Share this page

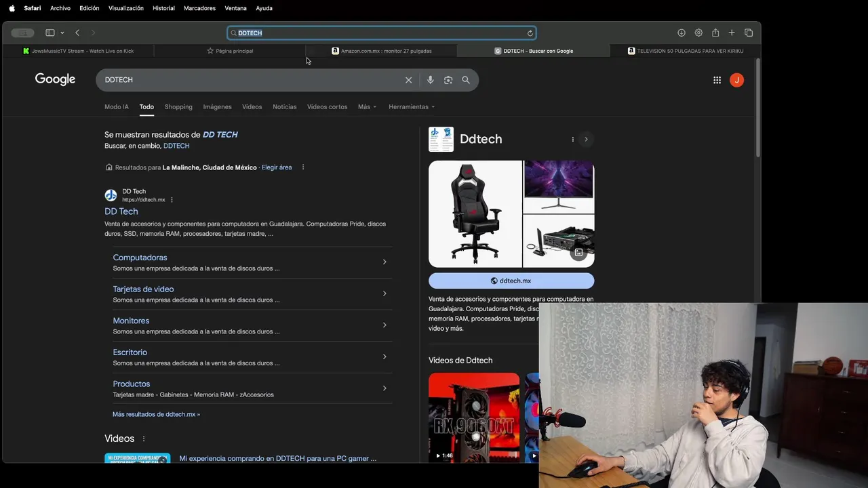(x=715, y=33)
